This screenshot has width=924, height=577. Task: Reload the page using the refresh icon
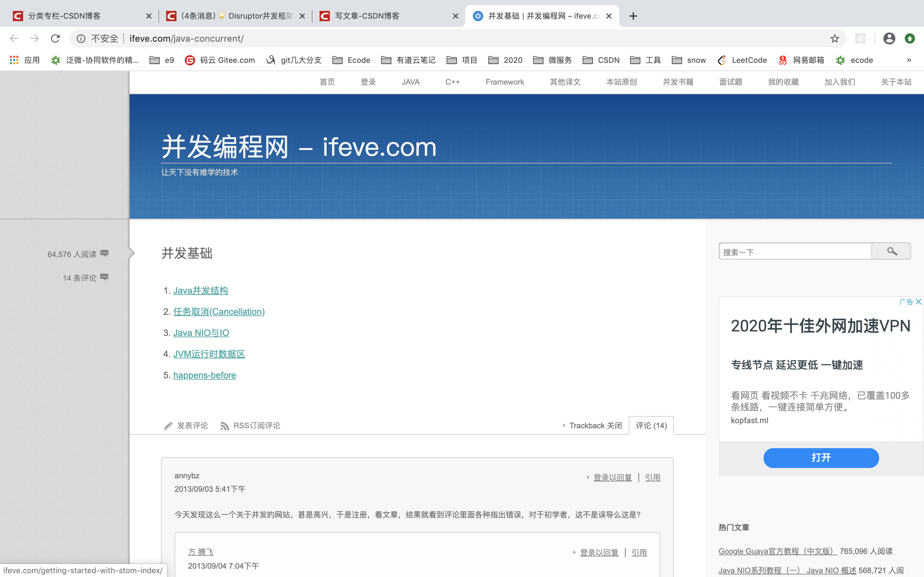pos(56,38)
